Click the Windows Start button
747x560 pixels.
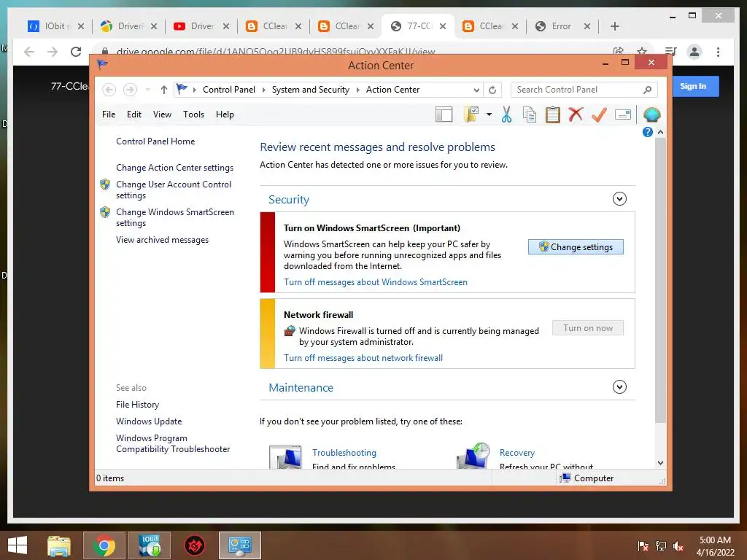[18, 545]
